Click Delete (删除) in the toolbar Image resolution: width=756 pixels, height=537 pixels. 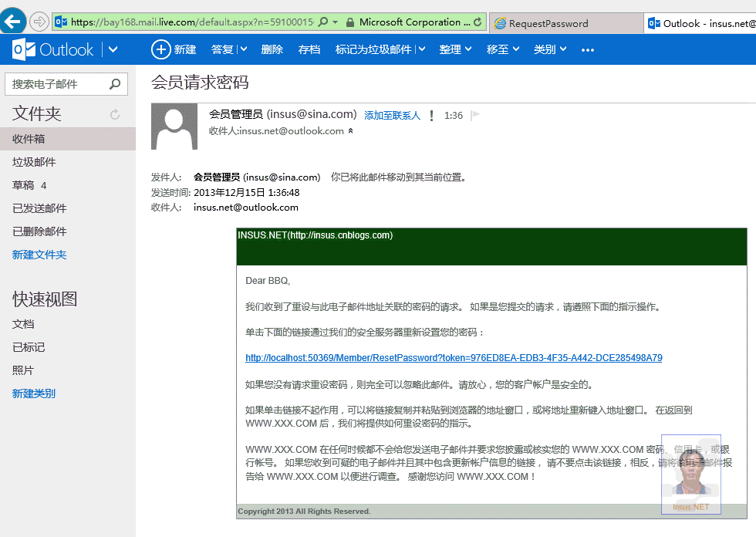[x=272, y=49]
